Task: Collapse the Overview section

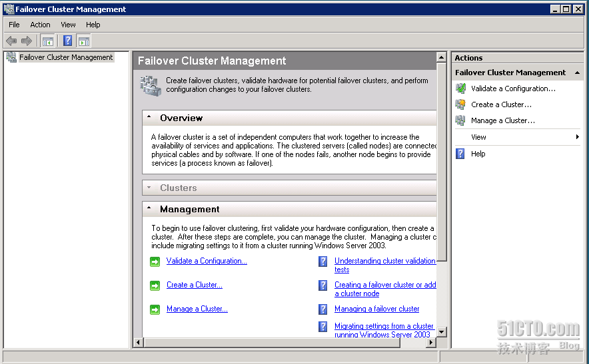Action: (x=149, y=117)
